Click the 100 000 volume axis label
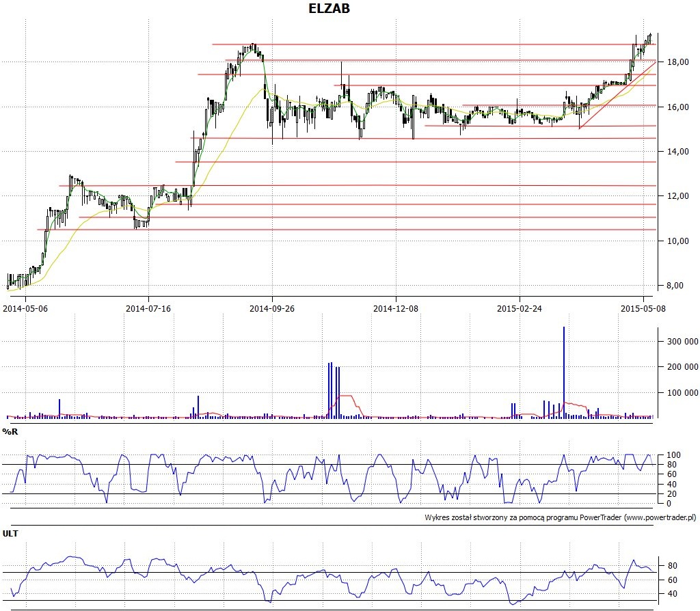Screen dimensions: 700x611 click(x=683, y=393)
